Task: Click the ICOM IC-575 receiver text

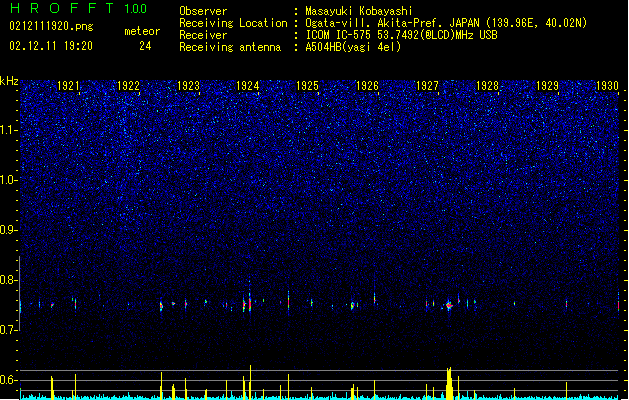Action: point(401,35)
